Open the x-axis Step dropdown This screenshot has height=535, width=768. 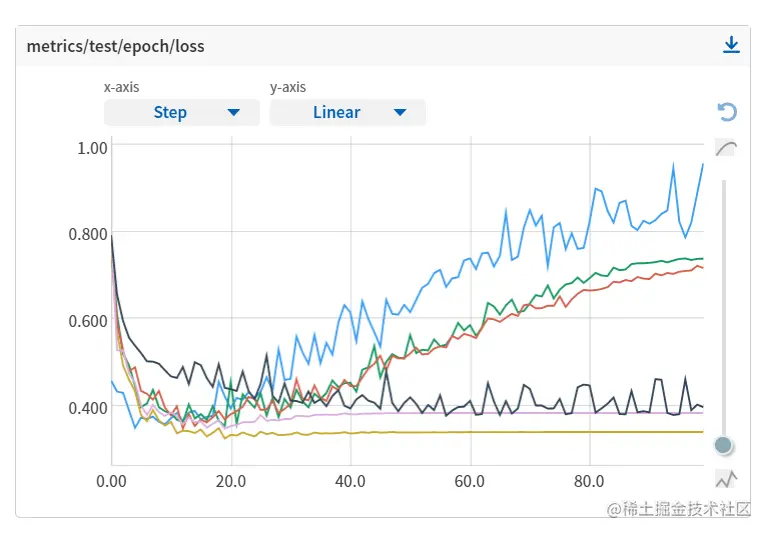[182, 112]
